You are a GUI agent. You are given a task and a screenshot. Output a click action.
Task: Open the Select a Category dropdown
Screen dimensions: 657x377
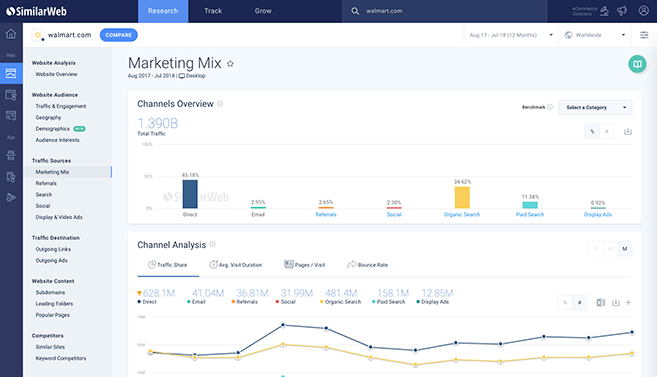coord(595,108)
